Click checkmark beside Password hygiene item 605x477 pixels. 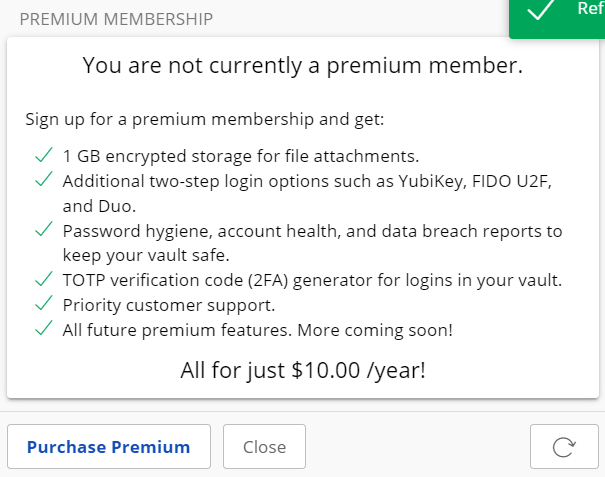click(x=44, y=229)
